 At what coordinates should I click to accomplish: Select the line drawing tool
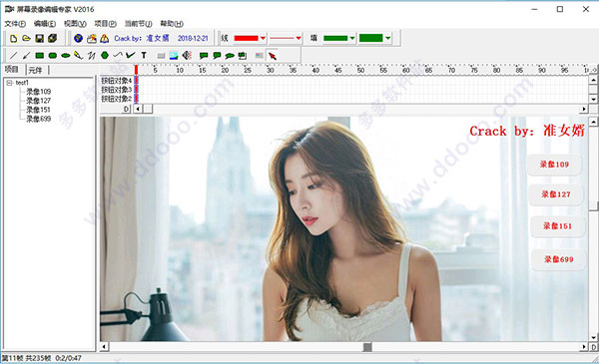[14, 56]
